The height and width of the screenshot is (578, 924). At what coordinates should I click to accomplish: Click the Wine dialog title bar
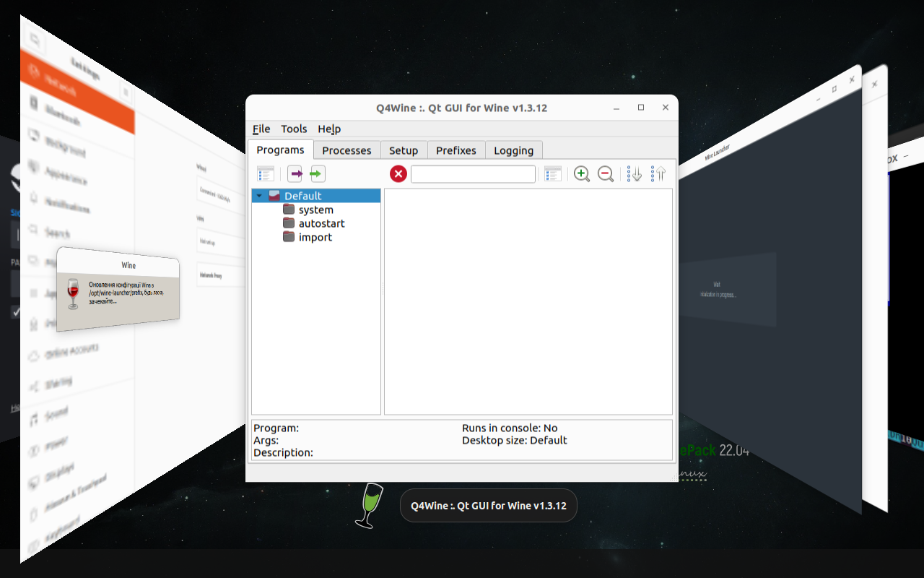pyautogui.click(x=118, y=264)
